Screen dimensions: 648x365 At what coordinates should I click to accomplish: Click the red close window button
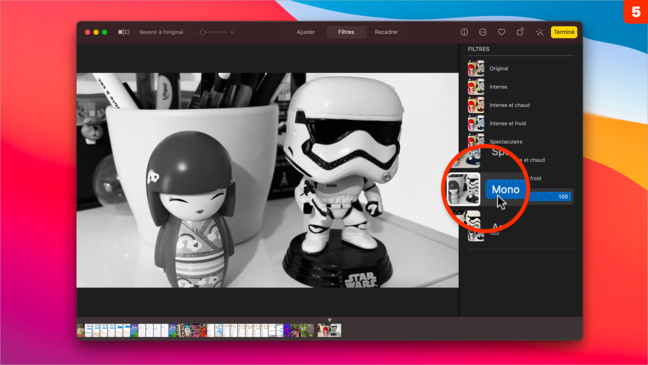coord(87,32)
